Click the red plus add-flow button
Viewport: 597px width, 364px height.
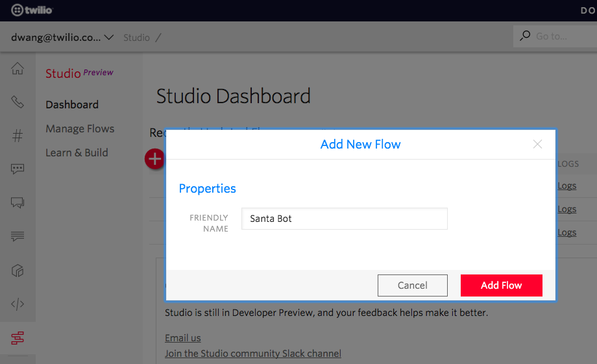point(154,159)
